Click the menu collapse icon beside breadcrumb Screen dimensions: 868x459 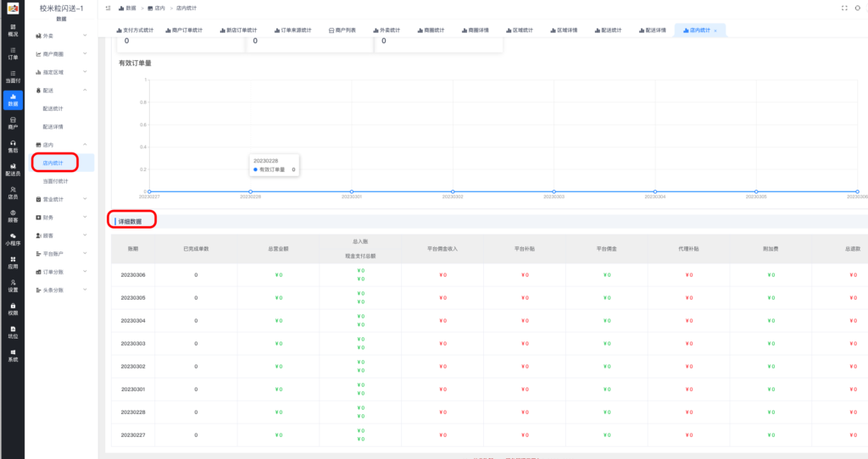click(108, 8)
